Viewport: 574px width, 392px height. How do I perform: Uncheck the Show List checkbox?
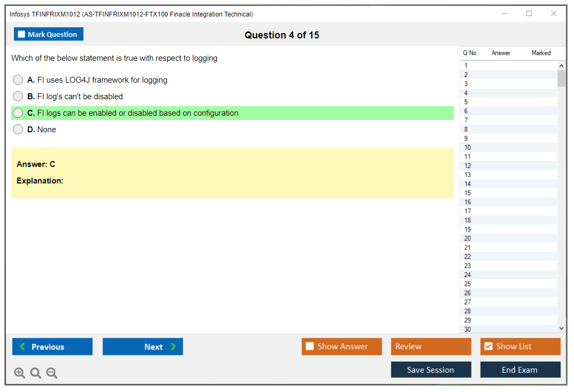(x=488, y=347)
